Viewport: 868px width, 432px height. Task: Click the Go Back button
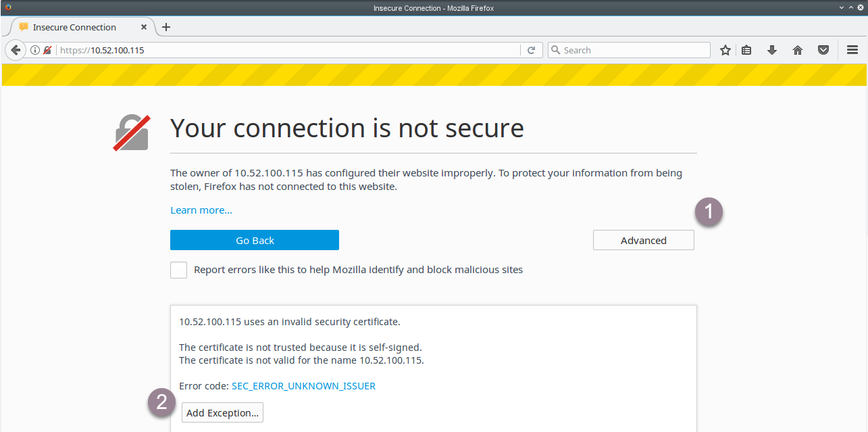coord(255,240)
